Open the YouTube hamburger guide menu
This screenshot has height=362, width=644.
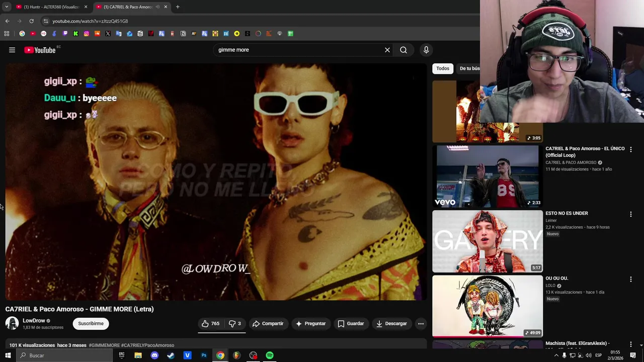pos(12,50)
